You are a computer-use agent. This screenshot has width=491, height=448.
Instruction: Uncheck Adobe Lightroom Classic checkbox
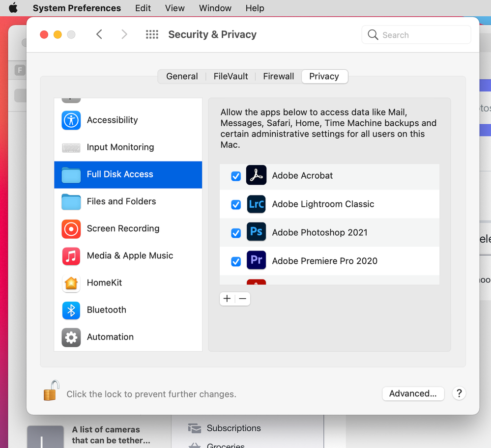point(236,205)
